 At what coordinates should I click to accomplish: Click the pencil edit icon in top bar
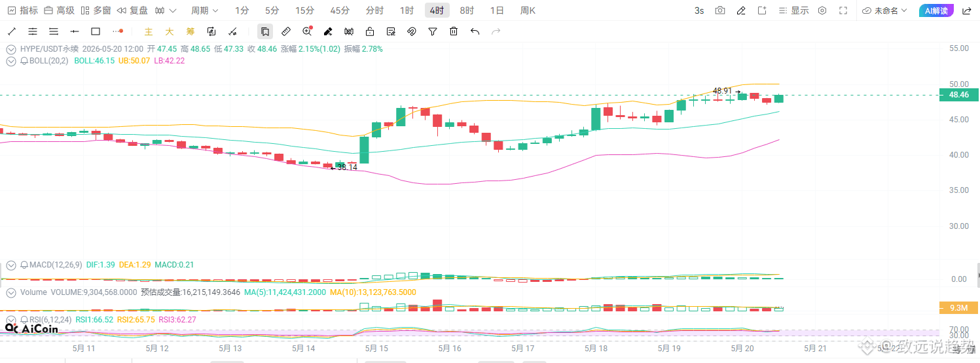pos(741,10)
